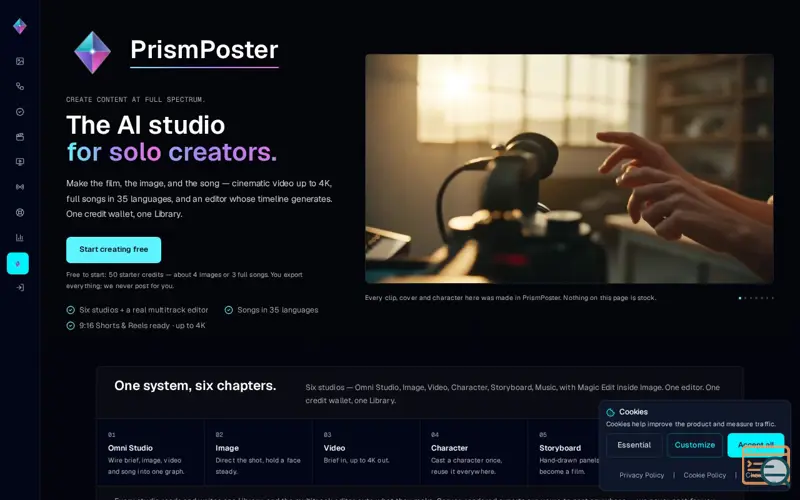This screenshot has height=500, width=800.
Task: Click the Start creating free button
Action: click(114, 249)
